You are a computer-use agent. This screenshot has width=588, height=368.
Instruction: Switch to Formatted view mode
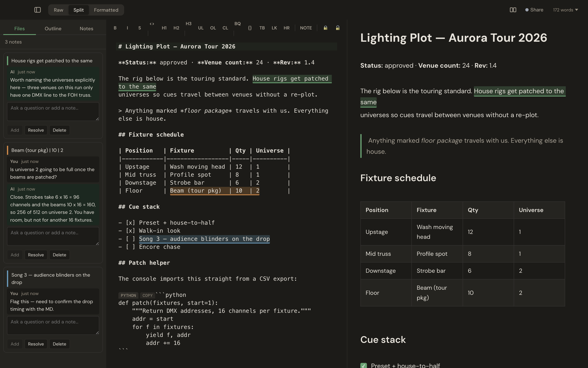[x=106, y=10]
